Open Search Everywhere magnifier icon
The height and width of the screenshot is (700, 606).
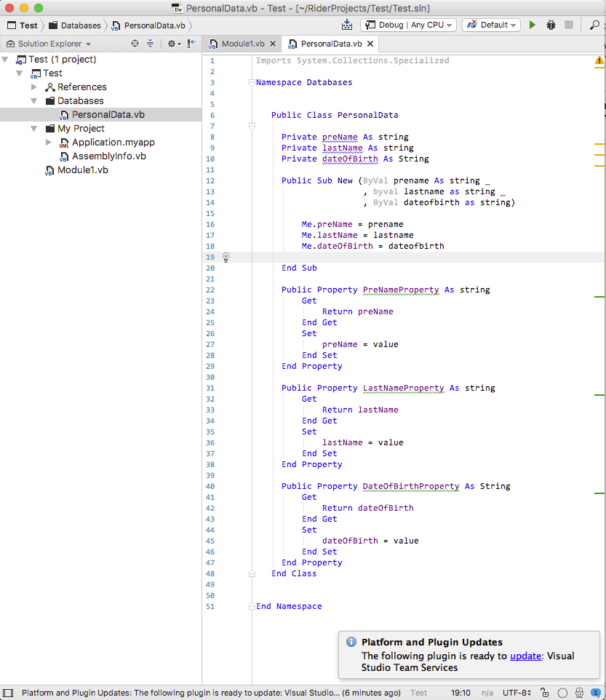594,25
